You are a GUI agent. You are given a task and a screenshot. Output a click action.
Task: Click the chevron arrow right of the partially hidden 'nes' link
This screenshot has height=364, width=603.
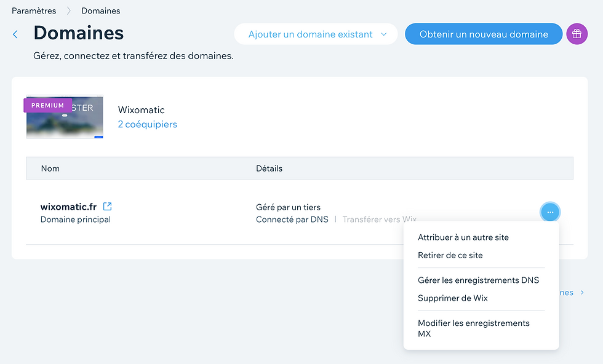pos(582,293)
